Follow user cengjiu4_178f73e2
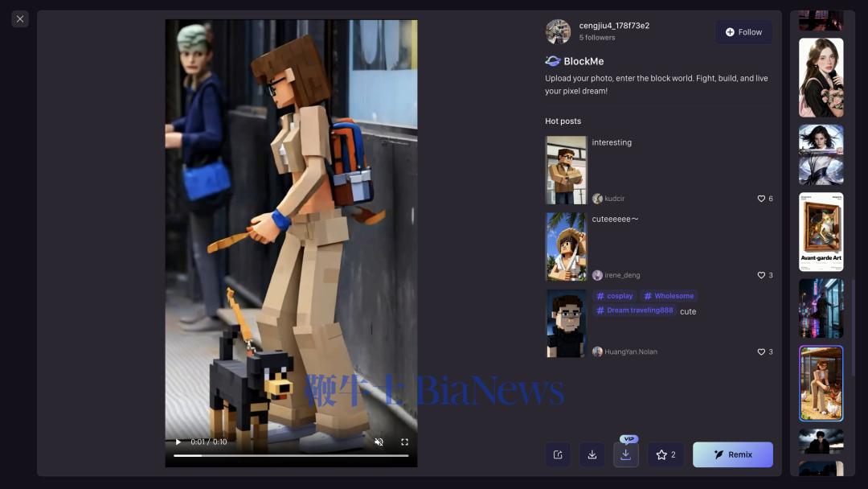This screenshot has height=489, width=868. point(743,32)
